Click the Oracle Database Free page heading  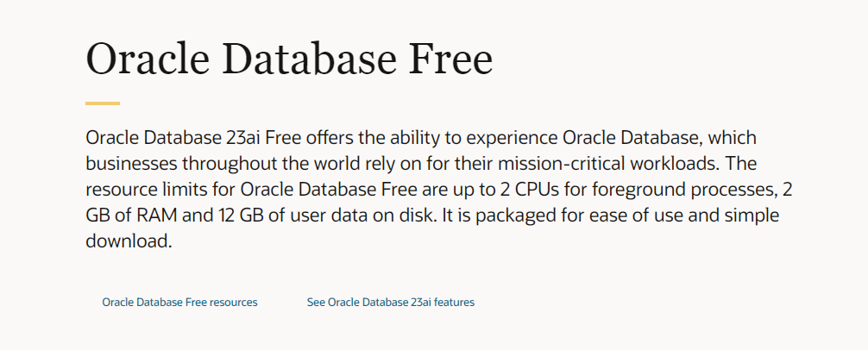pyautogui.click(x=289, y=60)
